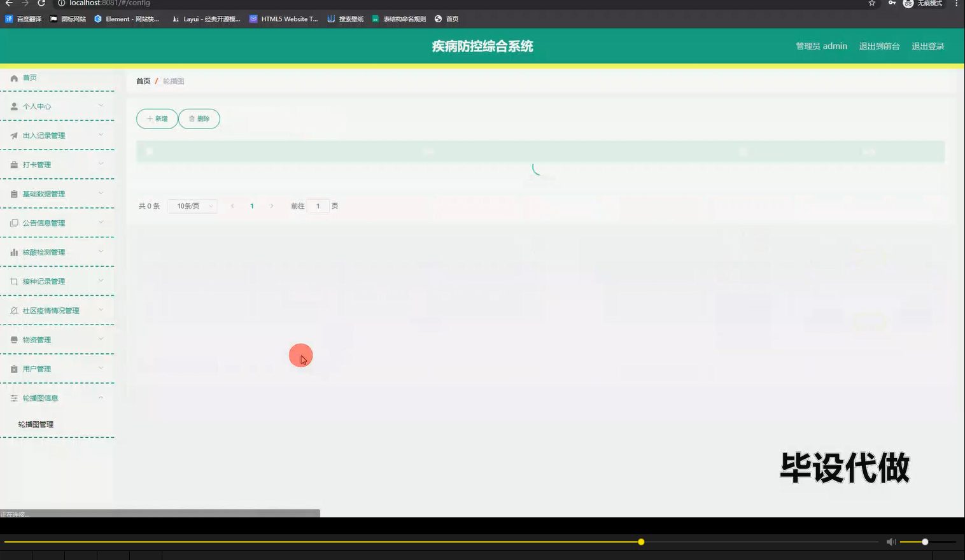This screenshot has width=965, height=560.
Task: Click the sliders icon beside 轮播图信息
Action: [x=14, y=398]
